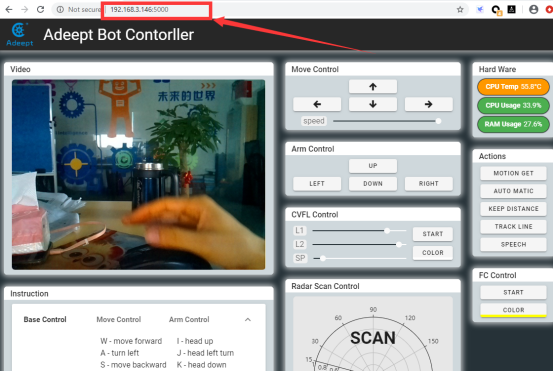Bookmark this page with star icon
Screen dimensions: 554x371
(460, 10)
